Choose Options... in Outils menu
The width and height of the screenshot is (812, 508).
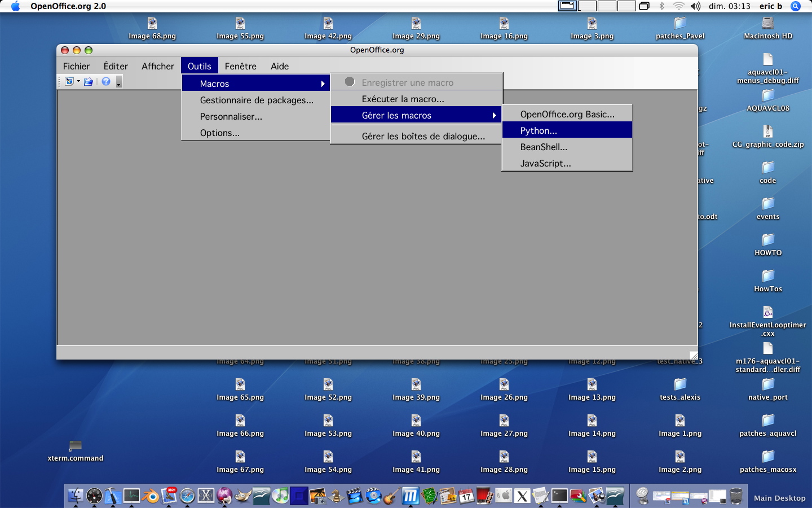[x=256, y=133]
